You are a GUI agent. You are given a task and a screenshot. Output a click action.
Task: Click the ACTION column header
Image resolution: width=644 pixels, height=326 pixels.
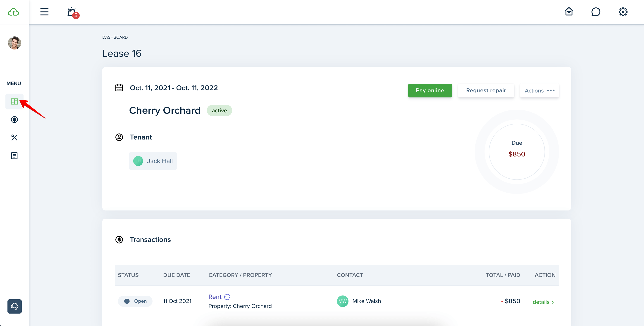point(545,275)
